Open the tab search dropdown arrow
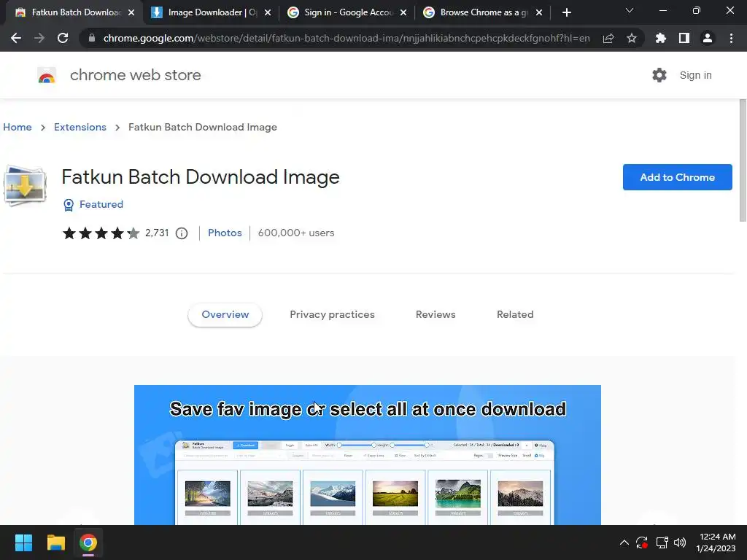747x560 pixels. 630,10
